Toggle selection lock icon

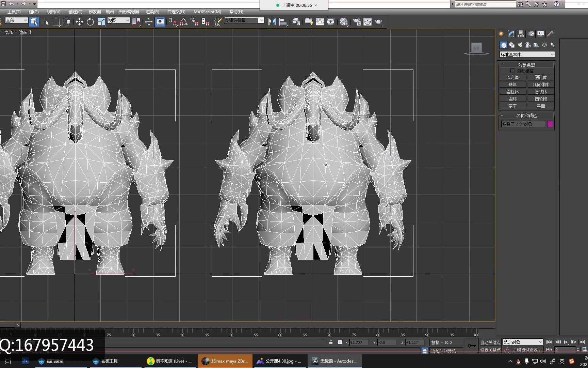331,342
